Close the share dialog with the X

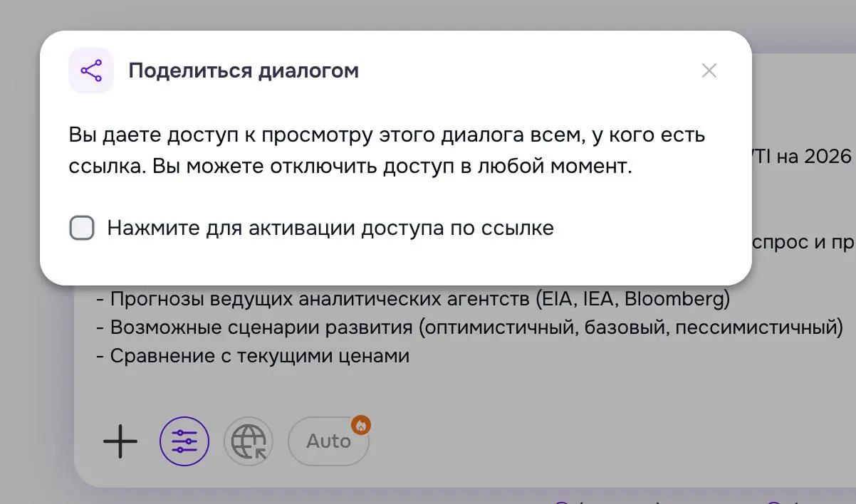tap(709, 70)
